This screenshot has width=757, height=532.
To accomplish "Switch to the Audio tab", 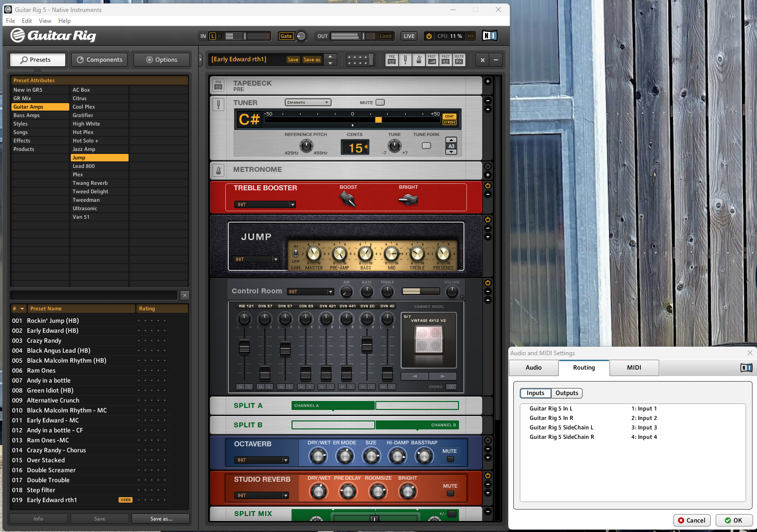I will [534, 368].
